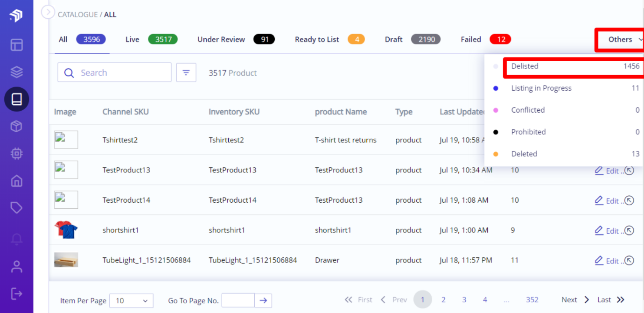Click the open-link arrow icon for TubeLight row
Image resolution: width=644 pixels, height=313 pixels.
click(x=630, y=261)
